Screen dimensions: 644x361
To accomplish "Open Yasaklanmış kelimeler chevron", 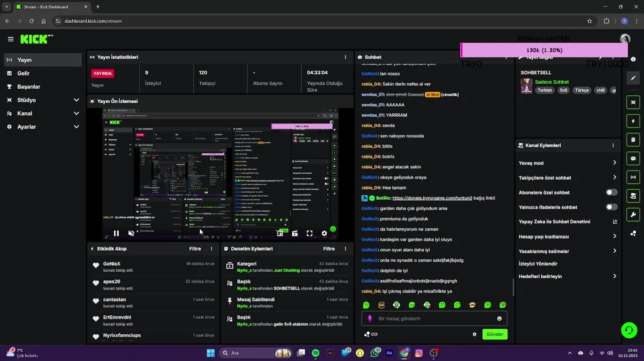I will click(x=614, y=251).
